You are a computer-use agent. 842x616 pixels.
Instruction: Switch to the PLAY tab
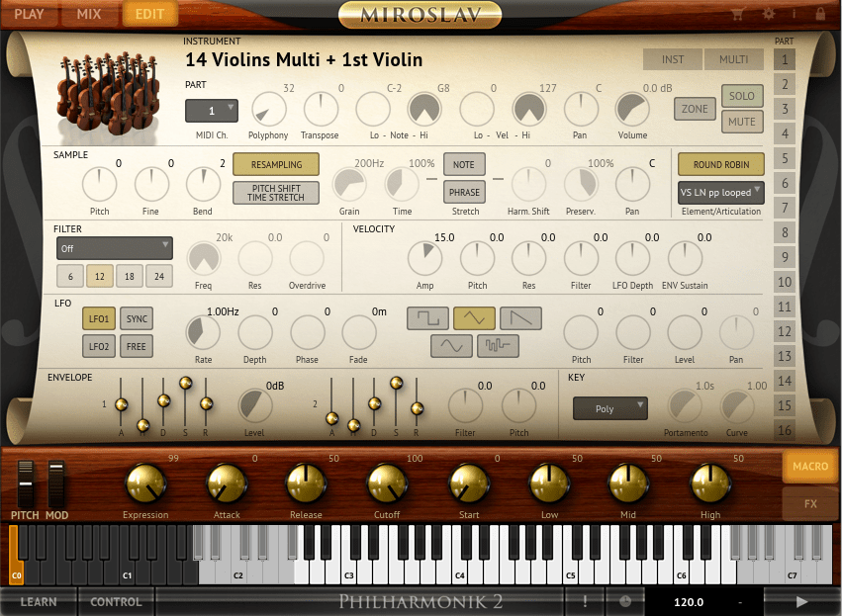(30, 14)
